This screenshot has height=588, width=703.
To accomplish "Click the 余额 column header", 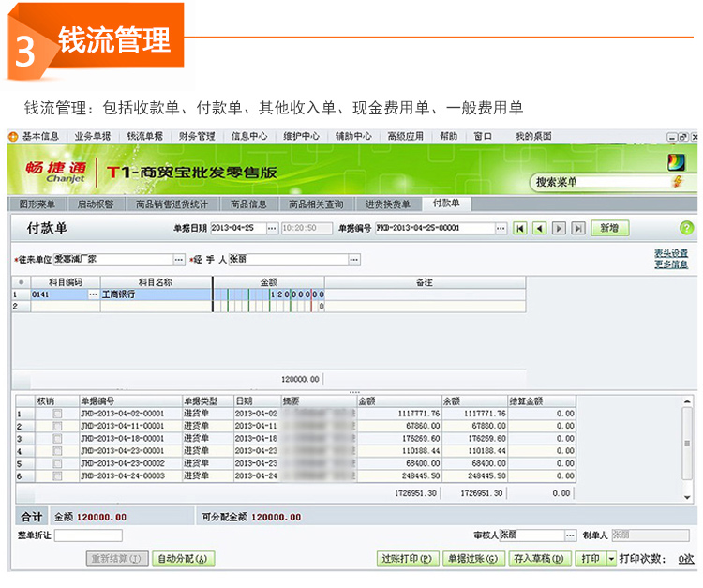I will click(474, 400).
